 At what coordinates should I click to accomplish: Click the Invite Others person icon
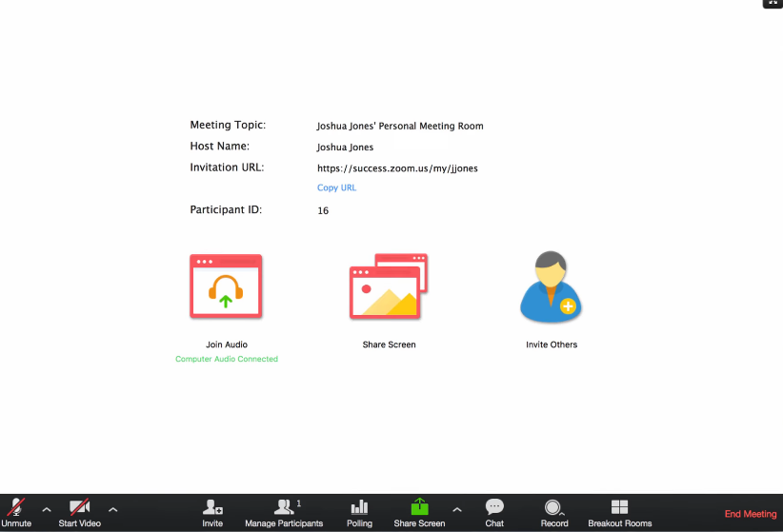[x=551, y=286]
